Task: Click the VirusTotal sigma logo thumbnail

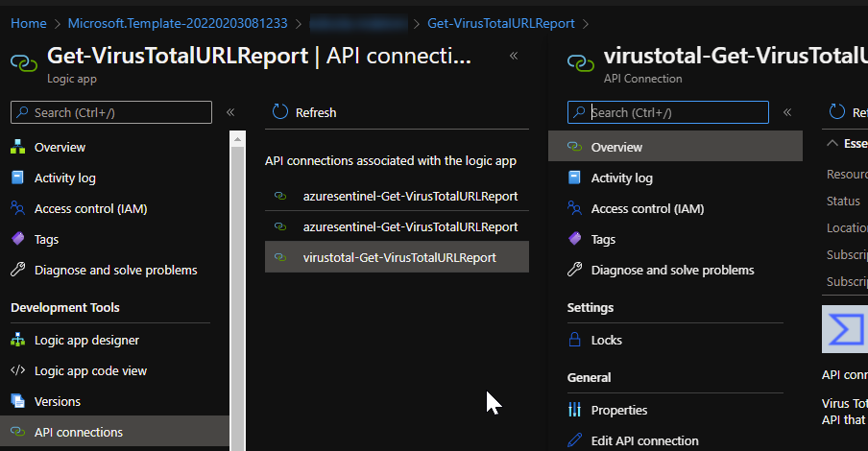Action: pyautogui.click(x=845, y=329)
